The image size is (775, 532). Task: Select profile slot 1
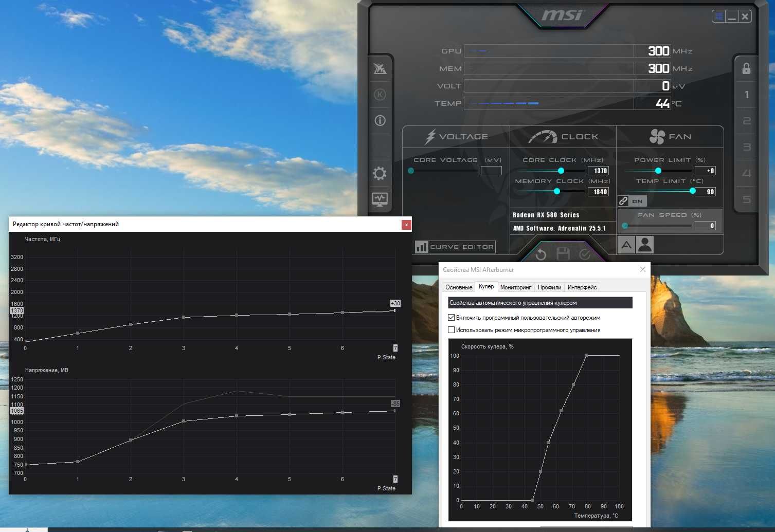[x=747, y=95]
